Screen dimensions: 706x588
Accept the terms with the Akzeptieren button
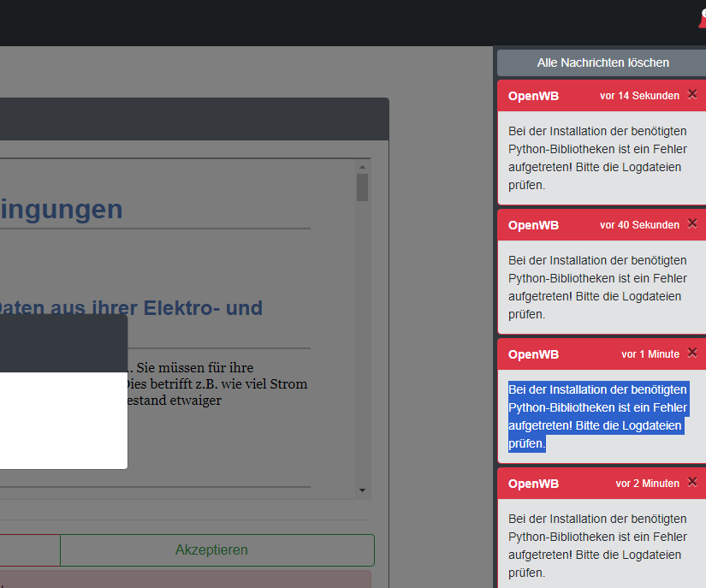coord(217,549)
